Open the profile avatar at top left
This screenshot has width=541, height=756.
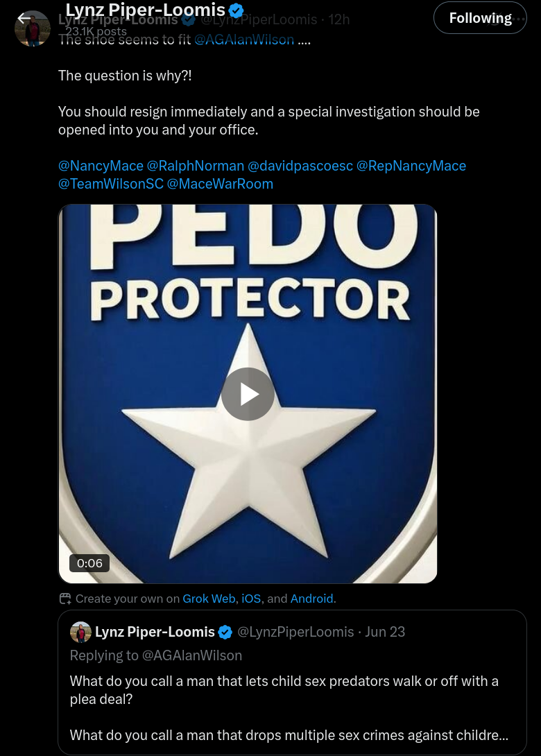coord(33,30)
